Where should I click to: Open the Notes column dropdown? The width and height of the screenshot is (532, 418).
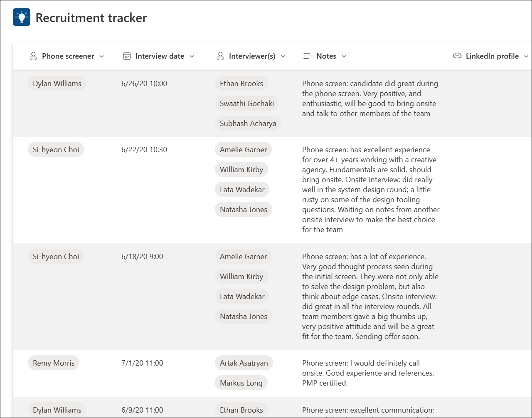coord(344,56)
